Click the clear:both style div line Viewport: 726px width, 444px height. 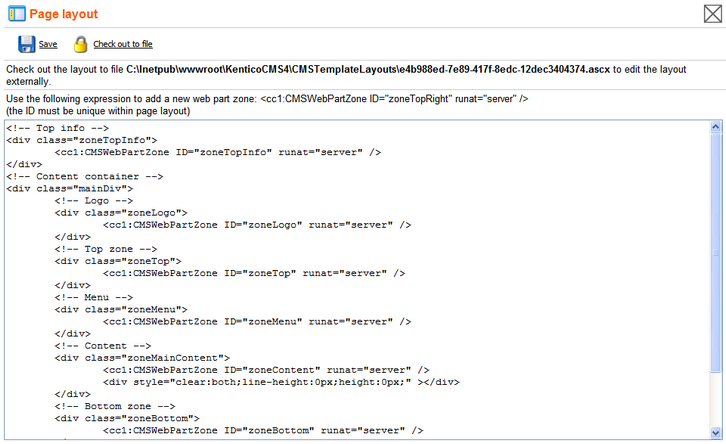[x=281, y=382]
